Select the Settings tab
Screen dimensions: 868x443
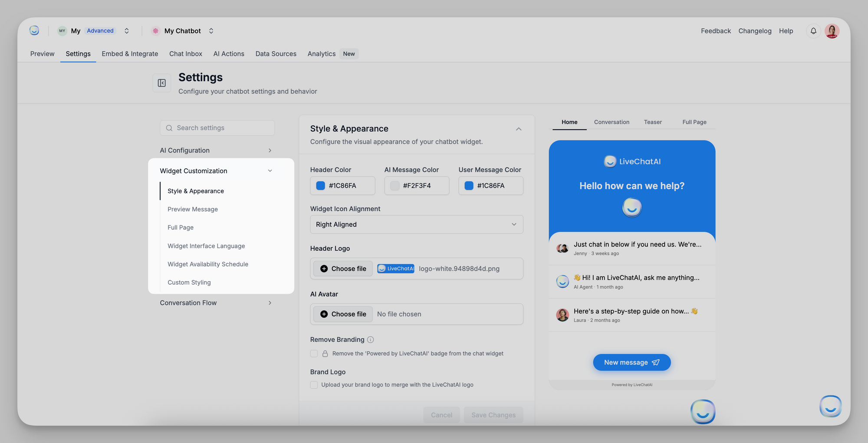click(78, 54)
